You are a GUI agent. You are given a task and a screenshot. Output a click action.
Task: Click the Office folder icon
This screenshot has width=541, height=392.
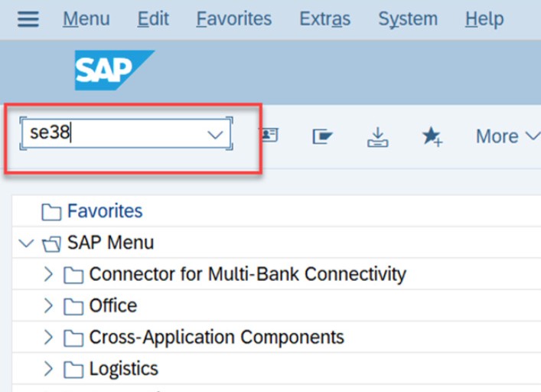pos(73,306)
